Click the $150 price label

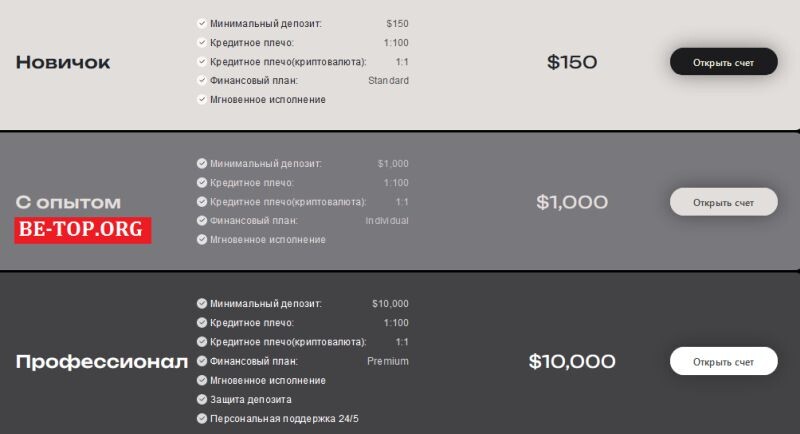[x=572, y=62]
